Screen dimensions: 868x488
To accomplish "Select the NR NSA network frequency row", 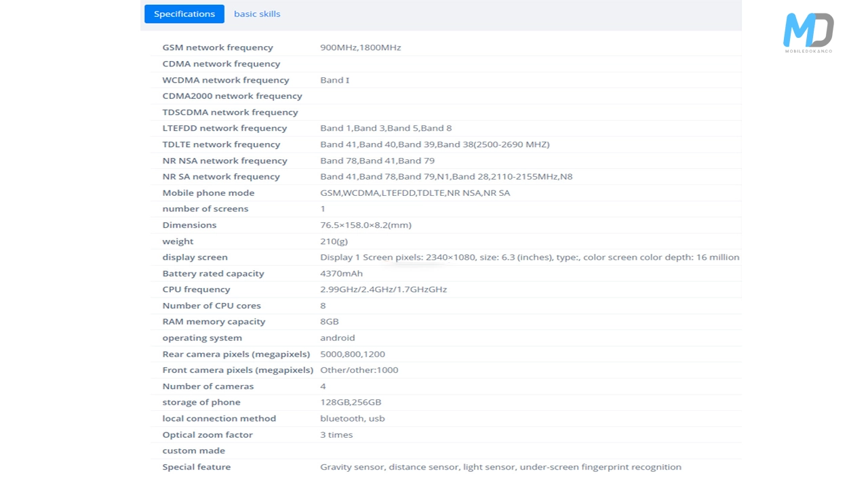I will (224, 161).
